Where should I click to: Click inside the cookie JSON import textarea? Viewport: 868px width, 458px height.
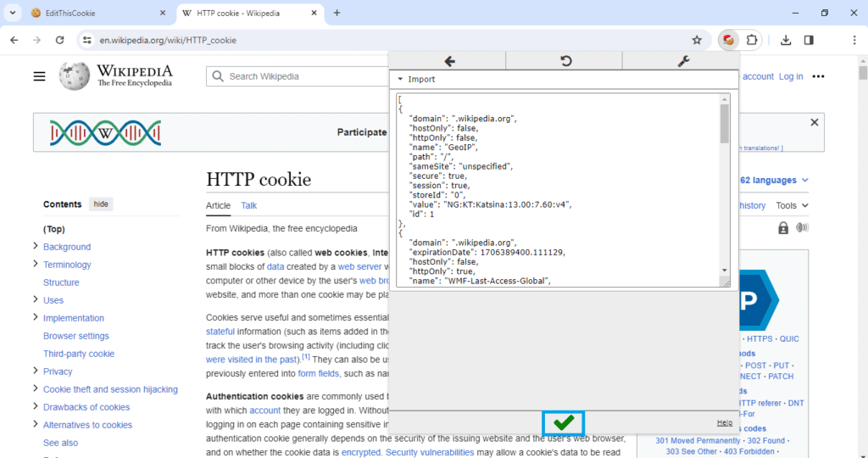[558, 190]
